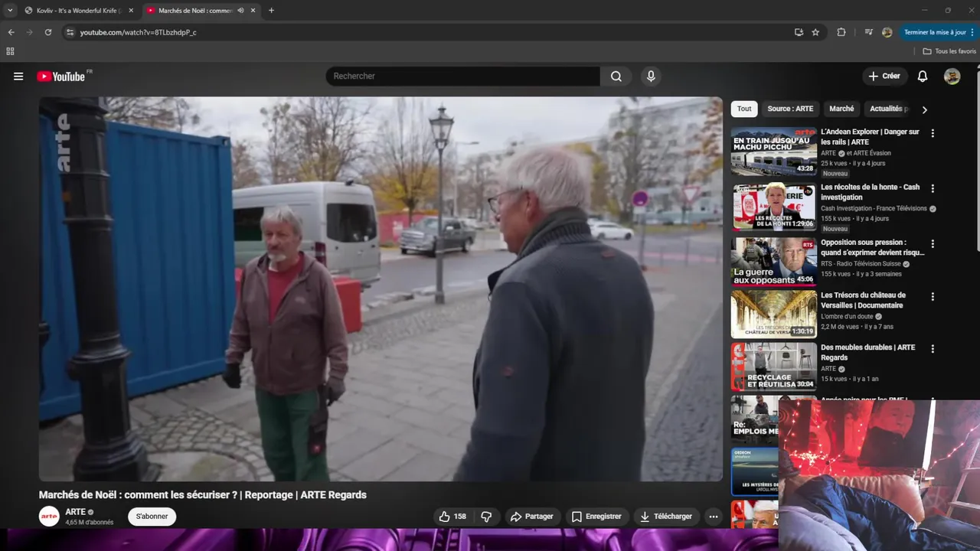This screenshot has width=980, height=551.
Task: Close the Kovliv tab
Action: [131, 11]
